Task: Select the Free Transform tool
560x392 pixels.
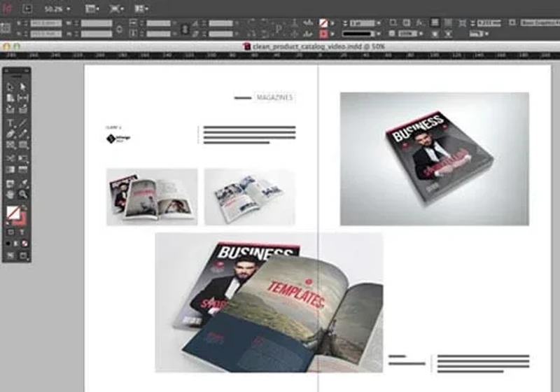Action: (23, 158)
